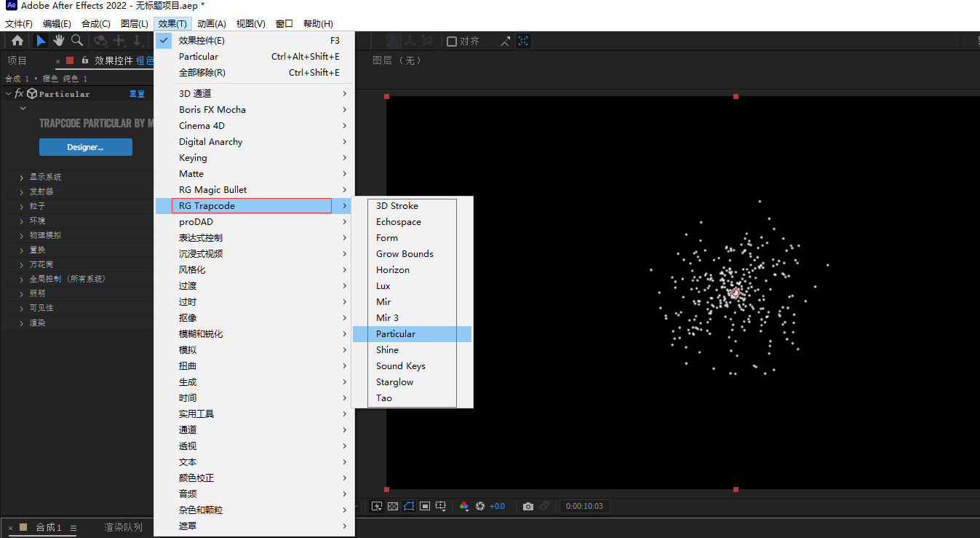Switch to the 渲染队列 tab
The image size is (980, 538).
click(123, 527)
